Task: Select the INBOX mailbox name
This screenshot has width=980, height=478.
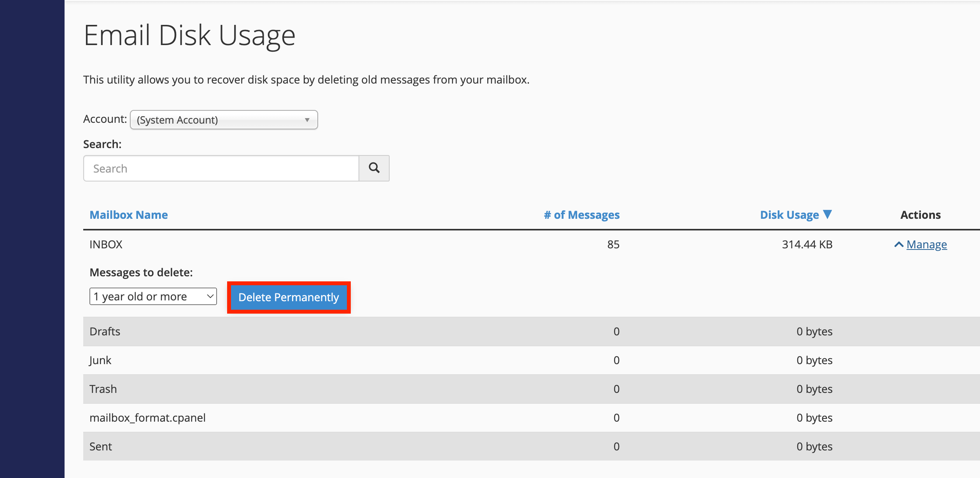Action: [106, 244]
